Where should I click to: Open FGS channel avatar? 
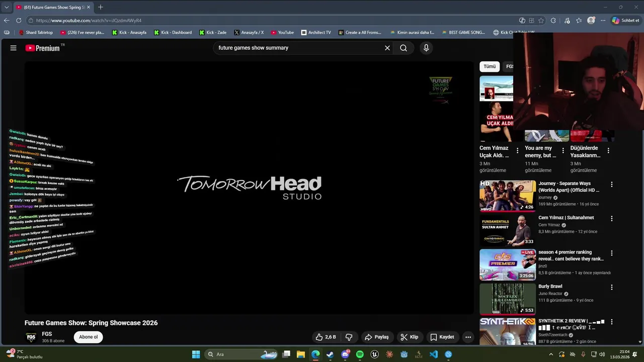click(31, 337)
